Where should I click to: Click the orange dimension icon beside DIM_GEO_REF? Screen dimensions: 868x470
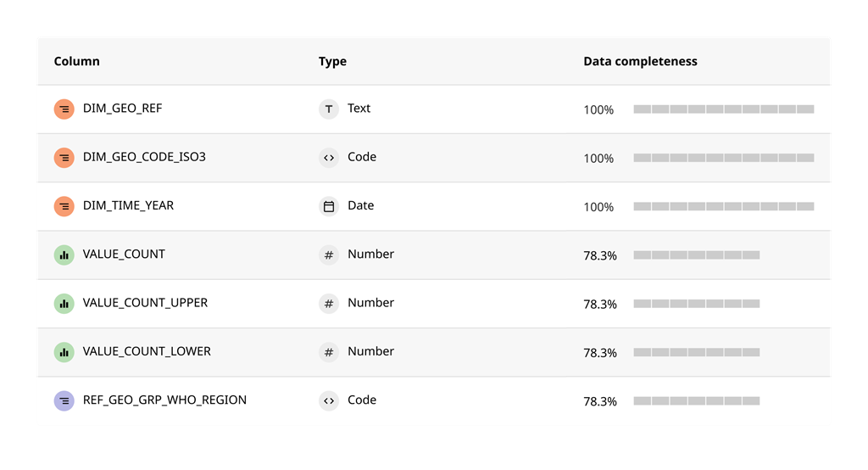click(x=64, y=109)
